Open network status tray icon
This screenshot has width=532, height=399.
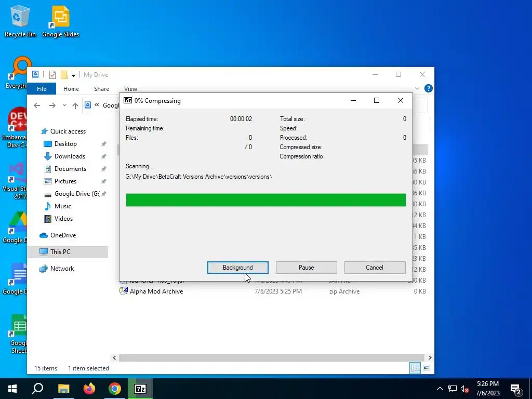coord(453,389)
